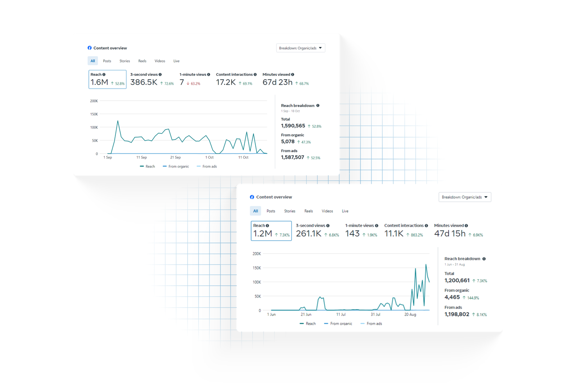
Task: Click info icon beside 3-second views in upper panel
Action: tap(160, 74)
